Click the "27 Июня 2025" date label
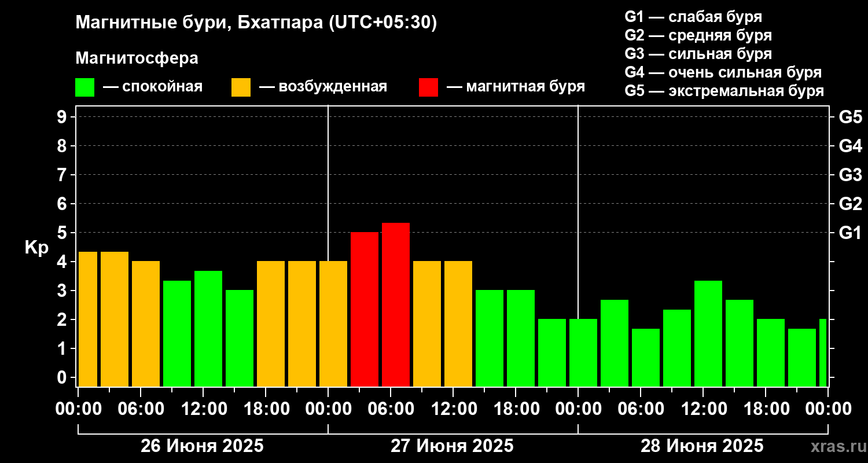The image size is (868, 463). 452,446
